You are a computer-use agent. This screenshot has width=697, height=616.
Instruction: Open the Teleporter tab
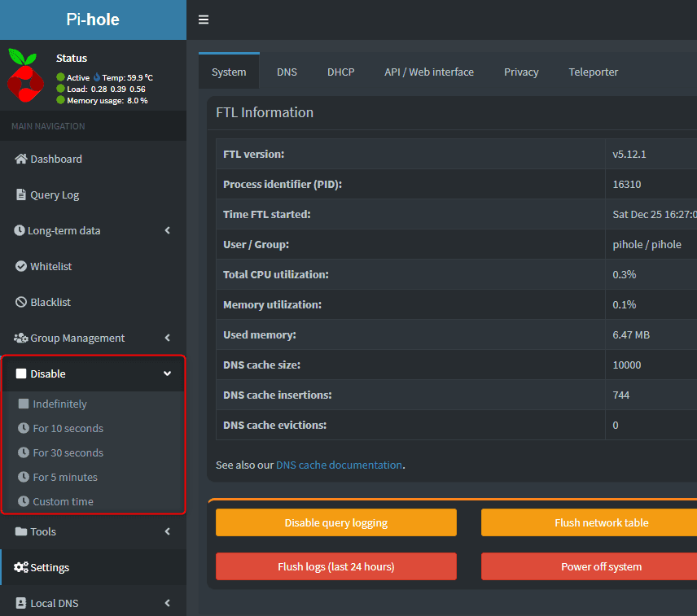click(x=594, y=72)
